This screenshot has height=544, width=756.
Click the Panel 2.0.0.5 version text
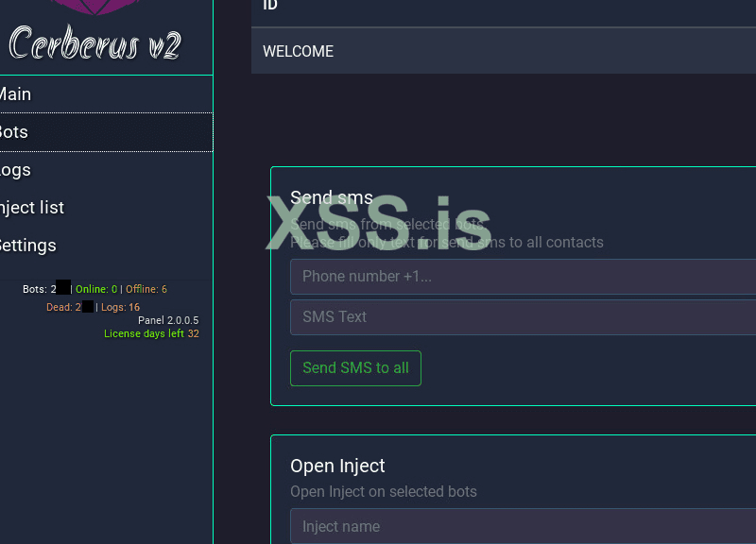tap(168, 320)
